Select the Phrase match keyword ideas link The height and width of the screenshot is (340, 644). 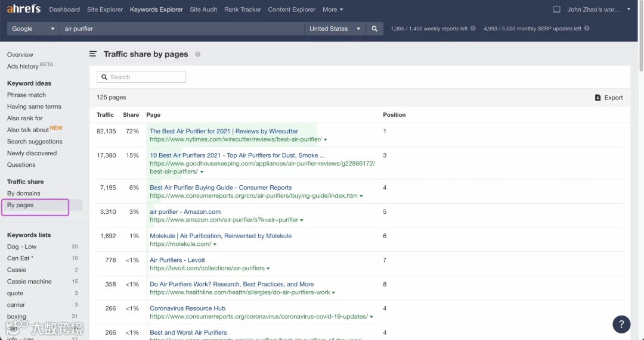tap(26, 95)
